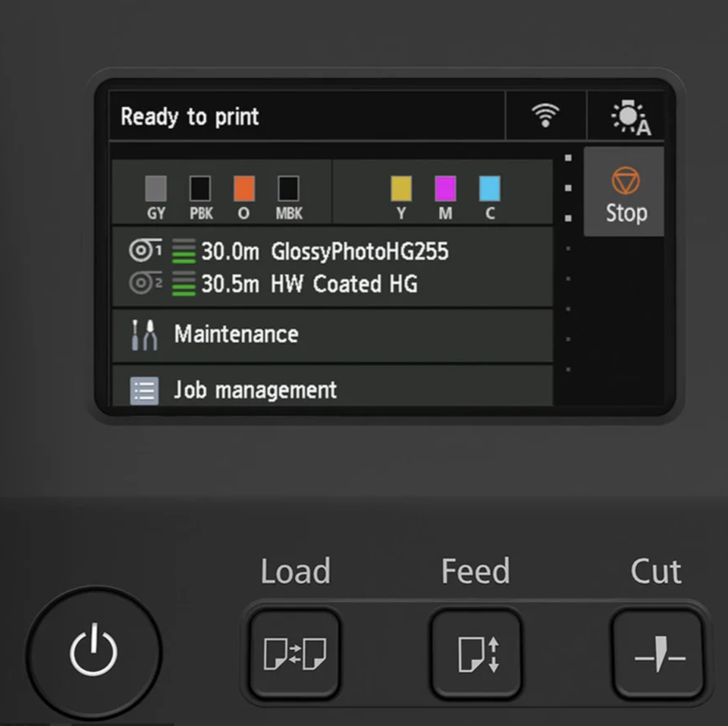This screenshot has height=726, width=728.
Task: Tap the scroll indicator dots column
Action: [x=568, y=263]
